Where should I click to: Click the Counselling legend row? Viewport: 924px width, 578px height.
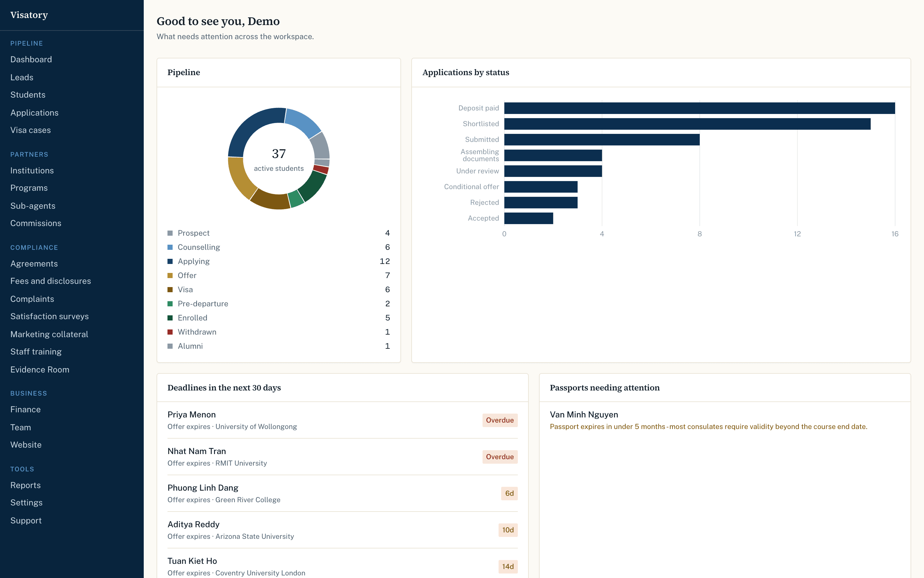279,247
